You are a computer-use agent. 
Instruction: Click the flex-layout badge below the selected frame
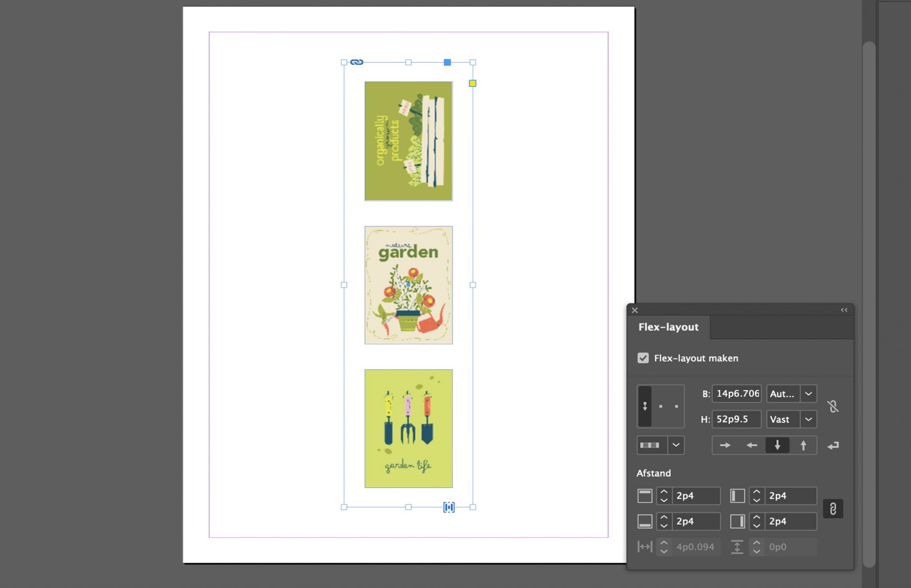pyautogui.click(x=448, y=507)
